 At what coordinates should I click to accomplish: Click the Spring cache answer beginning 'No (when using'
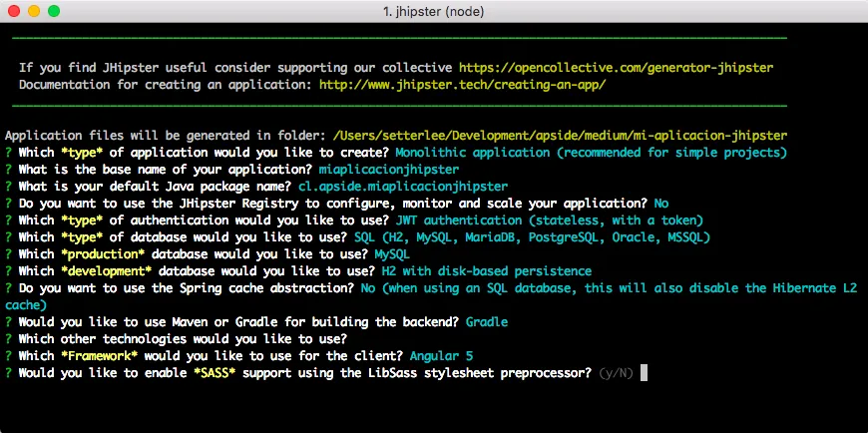(609, 288)
